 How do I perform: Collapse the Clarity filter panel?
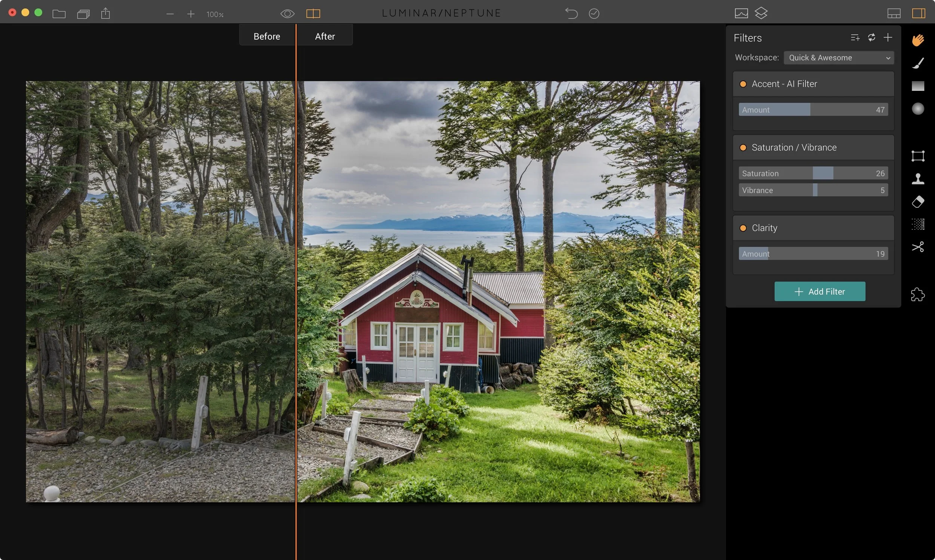click(x=764, y=228)
